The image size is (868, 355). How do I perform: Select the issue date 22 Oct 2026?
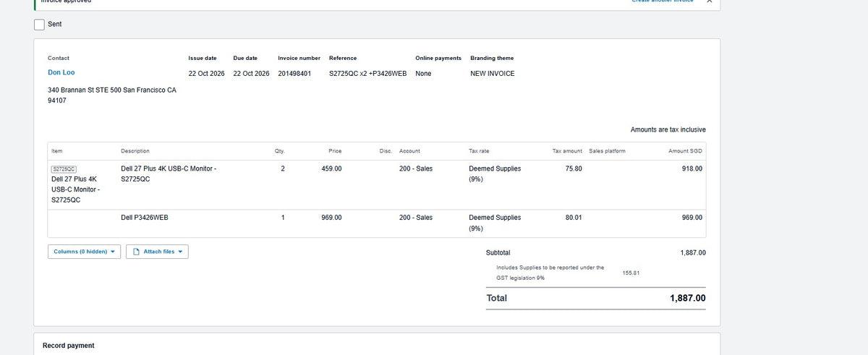click(x=207, y=74)
